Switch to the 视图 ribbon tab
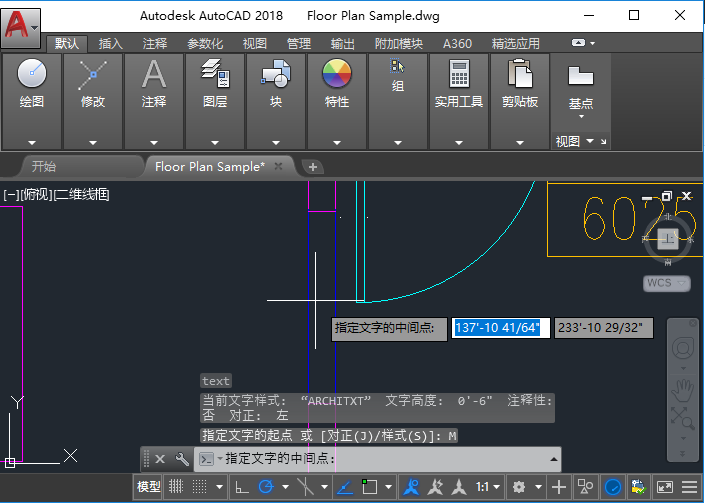This screenshot has height=503, width=705. click(x=255, y=44)
